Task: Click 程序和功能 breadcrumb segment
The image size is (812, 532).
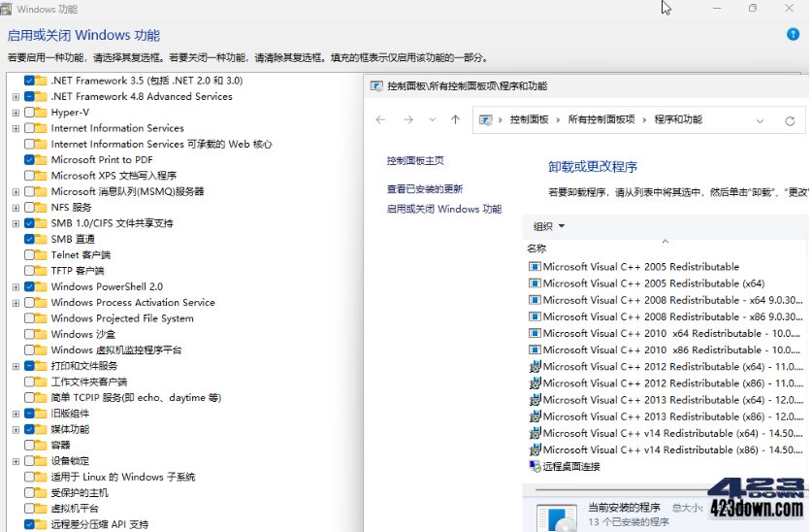Action: click(678, 119)
